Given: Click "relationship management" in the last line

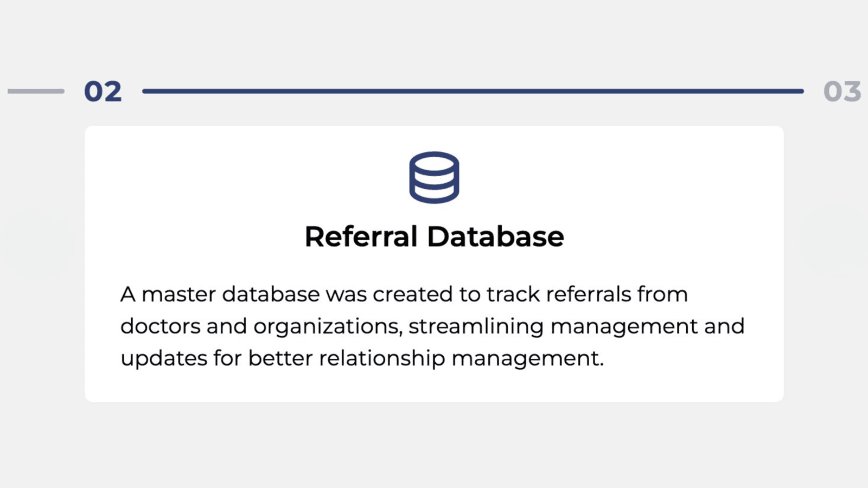Looking at the screenshot, I should pyautogui.click(x=461, y=358).
